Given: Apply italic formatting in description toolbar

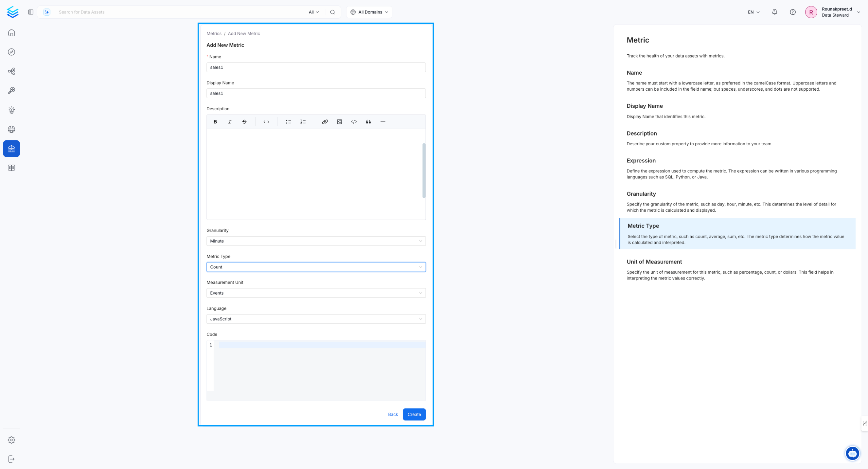Looking at the screenshot, I should click(229, 122).
